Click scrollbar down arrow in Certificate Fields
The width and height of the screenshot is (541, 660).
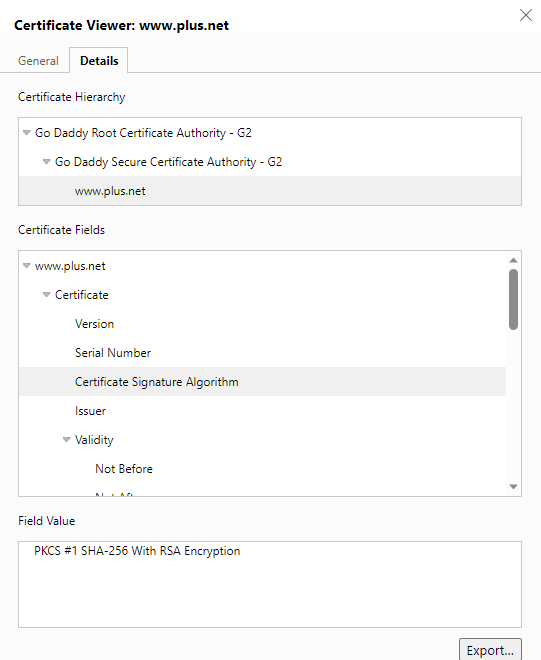point(513,487)
